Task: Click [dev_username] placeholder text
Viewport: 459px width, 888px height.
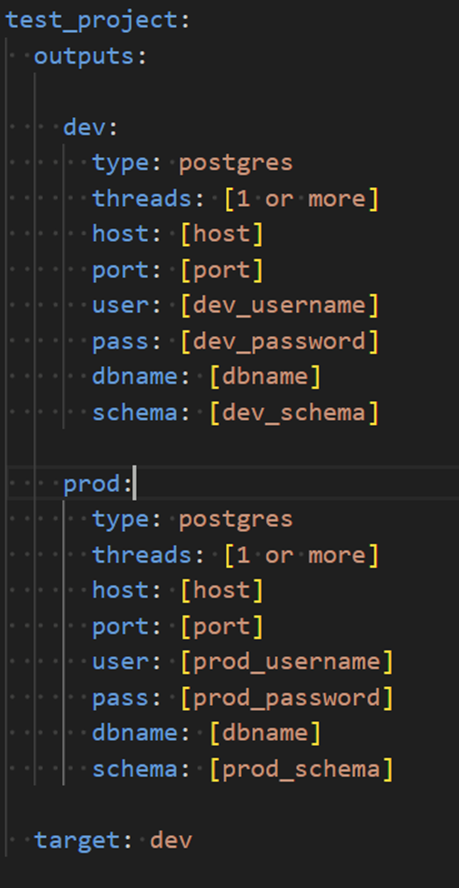Action: (x=279, y=306)
